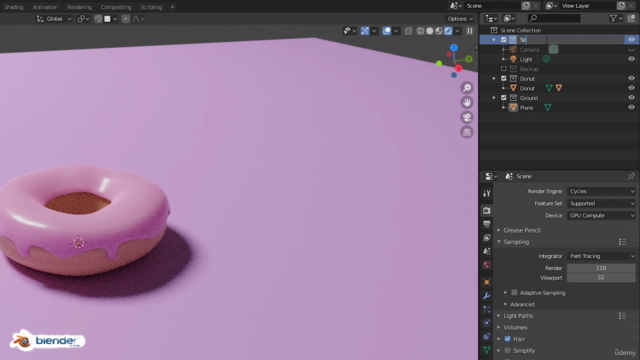Open object type visibility dropdown in viewport
This screenshot has width=640, height=360.
pos(350,31)
